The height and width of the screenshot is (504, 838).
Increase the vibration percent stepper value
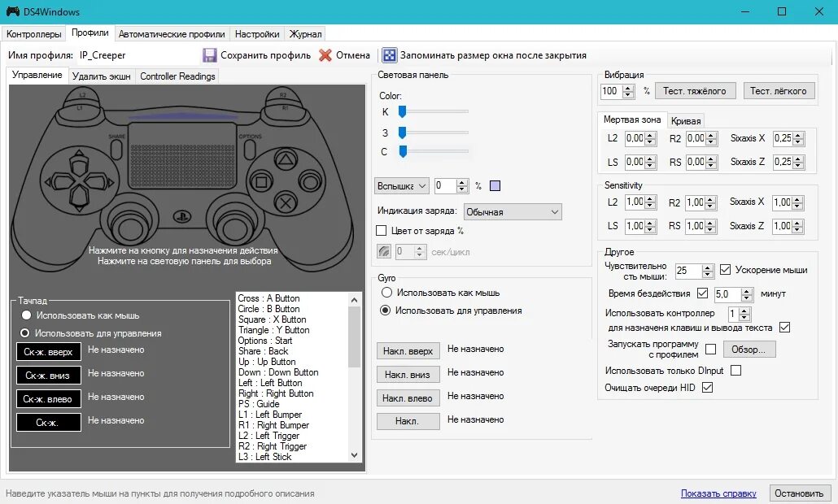[x=628, y=88]
